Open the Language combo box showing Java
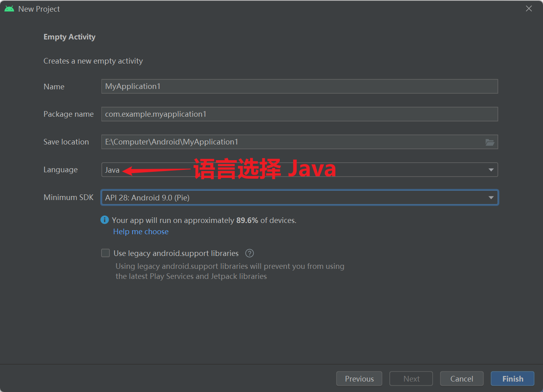Viewport: 543px width, 392px height. pyautogui.click(x=299, y=170)
